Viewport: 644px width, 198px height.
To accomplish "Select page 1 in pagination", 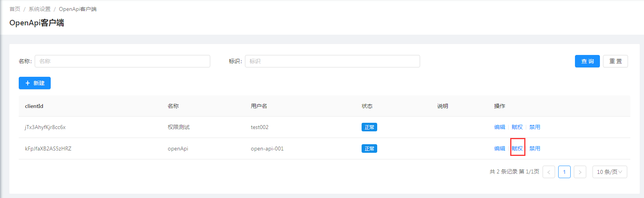I will 564,172.
